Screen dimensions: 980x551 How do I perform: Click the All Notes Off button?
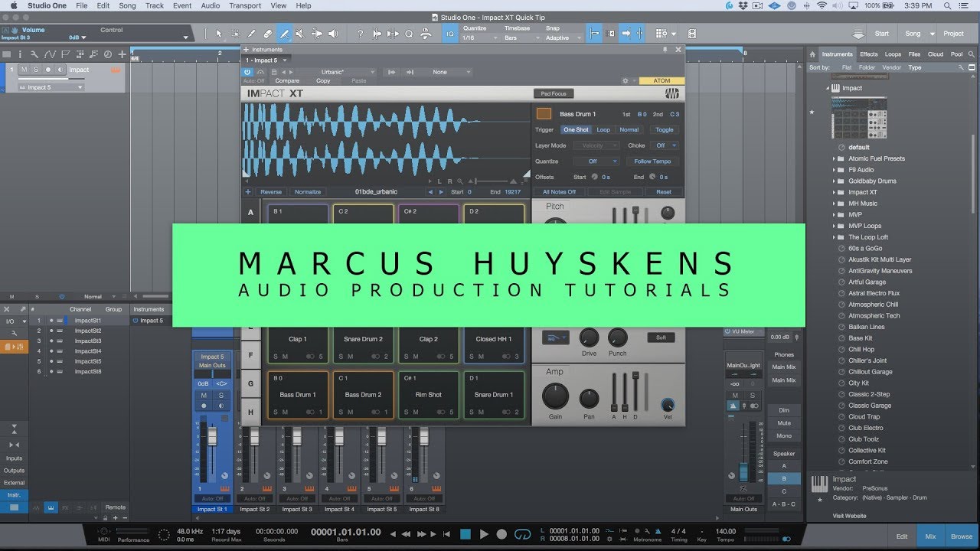(559, 192)
